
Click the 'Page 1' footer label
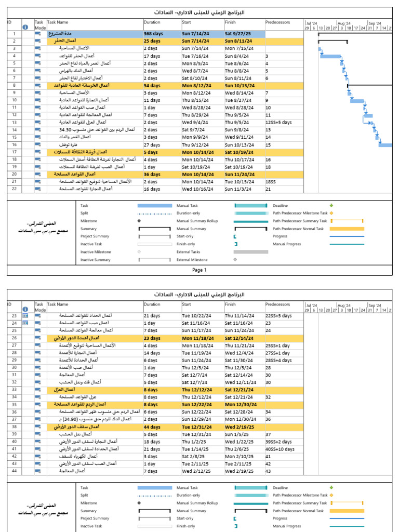pyautogui.click(x=199, y=270)
